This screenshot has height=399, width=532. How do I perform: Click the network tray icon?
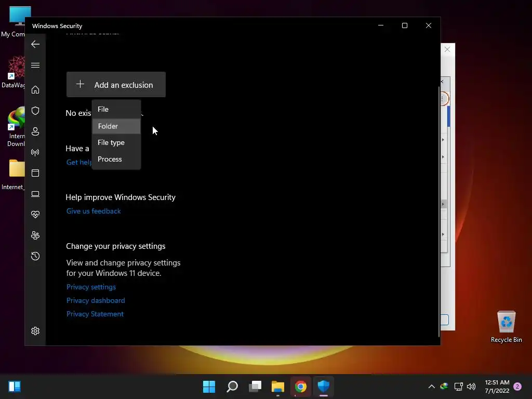tap(458, 387)
